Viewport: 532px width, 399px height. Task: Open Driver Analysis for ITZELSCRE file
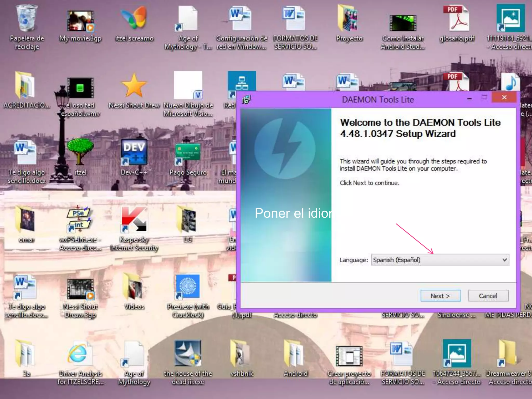click(80, 354)
